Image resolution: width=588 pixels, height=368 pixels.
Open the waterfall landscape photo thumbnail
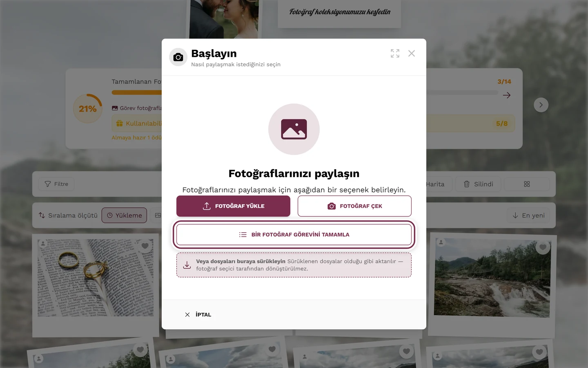click(x=492, y=278)
